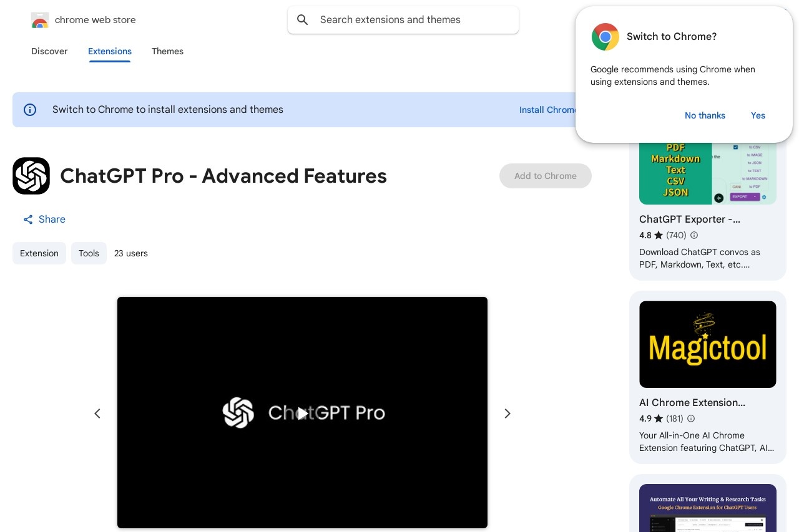The height and width of the screenshot is (532, 799).
Task: Click Switch to Chrome to install banner text
Action: 168,110
